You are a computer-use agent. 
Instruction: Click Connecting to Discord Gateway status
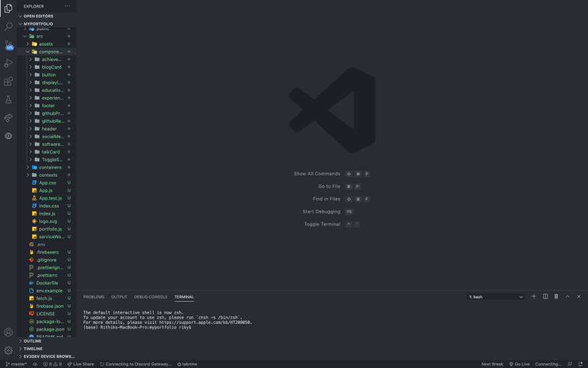[x=136, y=364]
